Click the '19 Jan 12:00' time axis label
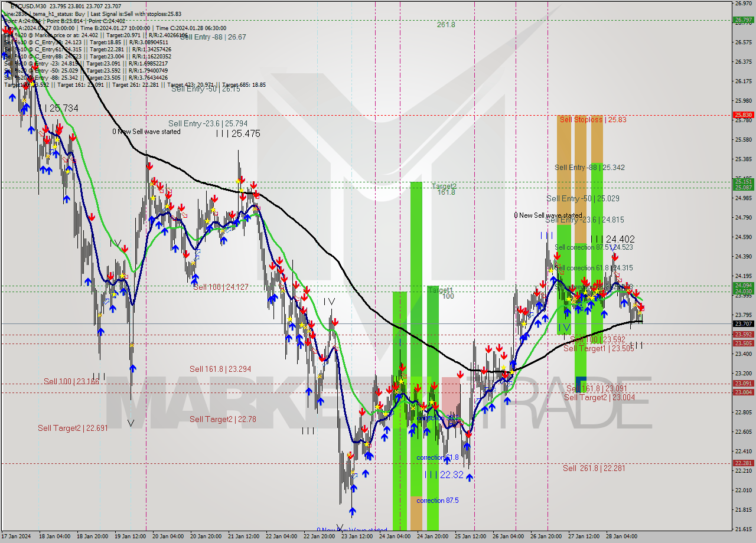756x543 pixels. pyautogui.click(x=130, y=537)
